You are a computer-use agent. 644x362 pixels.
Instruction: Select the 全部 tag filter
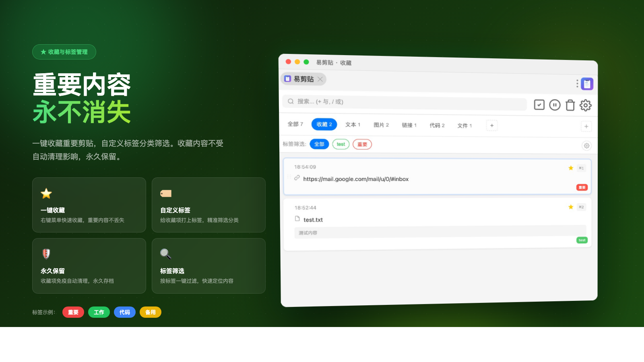tap(319, 144)
